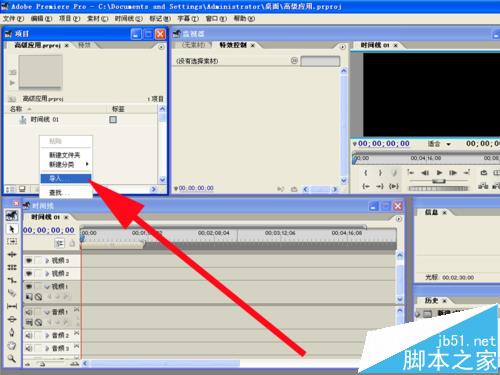Choose 新建文件夹 in context menu
The image size is (500, 375).
pyautogui.click(x=65, y=155)
